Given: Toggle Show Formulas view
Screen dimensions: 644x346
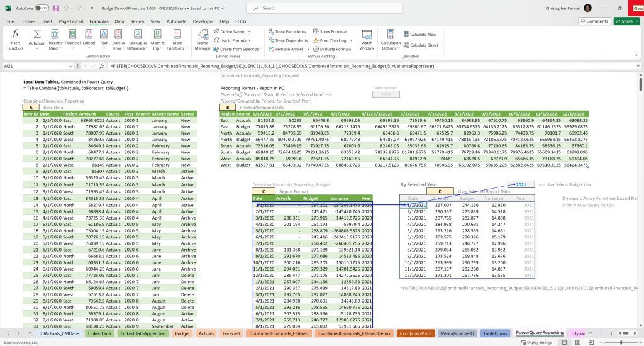Looking at the screenshot, I should tap(330, 31).
